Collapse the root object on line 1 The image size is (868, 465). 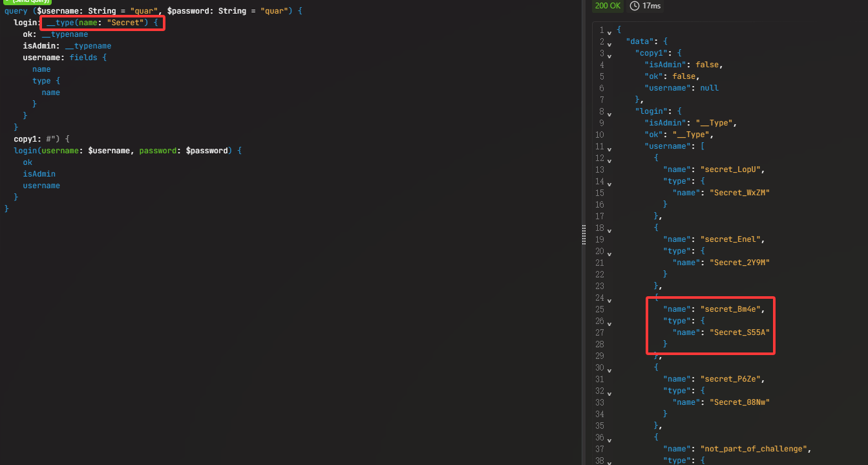(x=609, y=32)
